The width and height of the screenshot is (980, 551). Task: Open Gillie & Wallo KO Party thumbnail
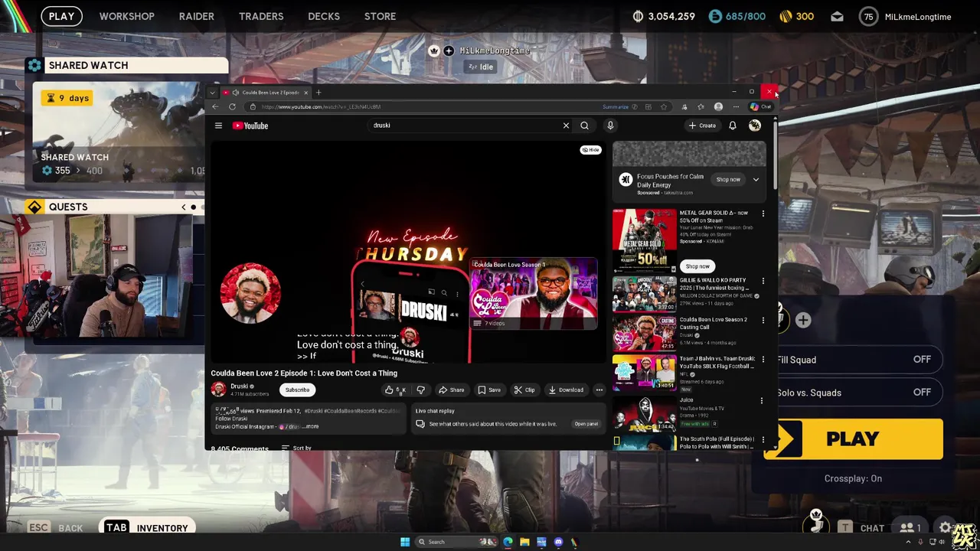[x=644, y=294]
